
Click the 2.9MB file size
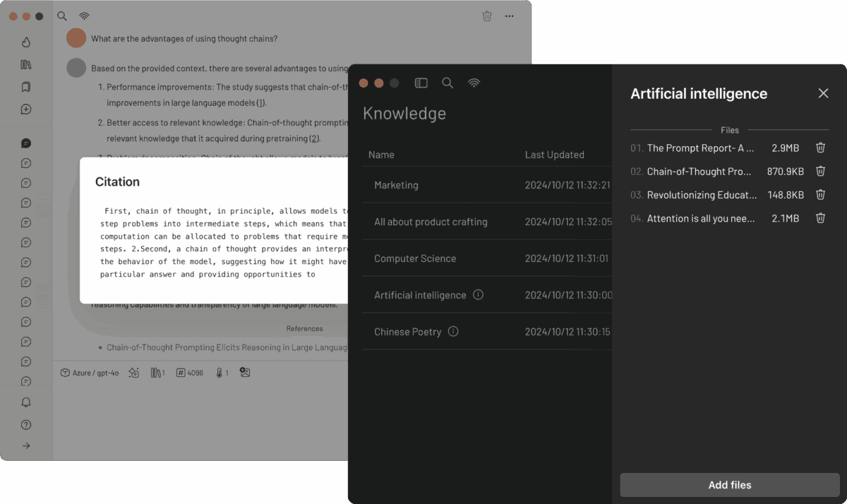point(785,148)
